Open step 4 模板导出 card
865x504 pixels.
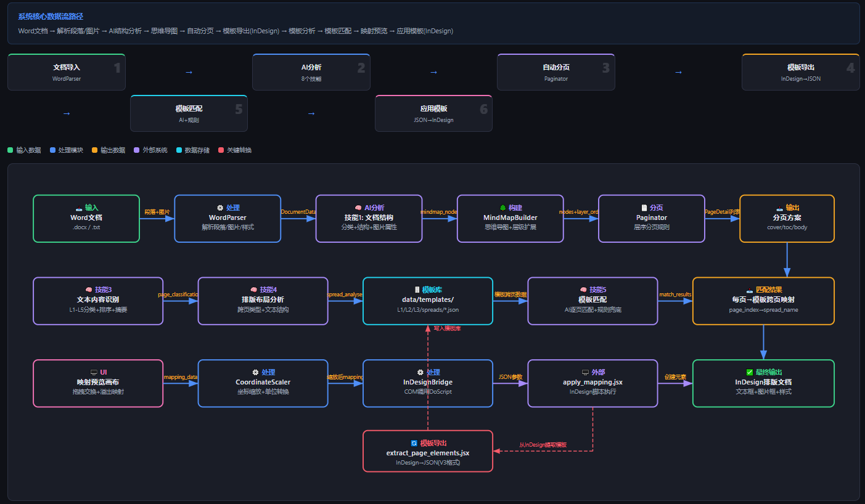[x=801, y=72]
